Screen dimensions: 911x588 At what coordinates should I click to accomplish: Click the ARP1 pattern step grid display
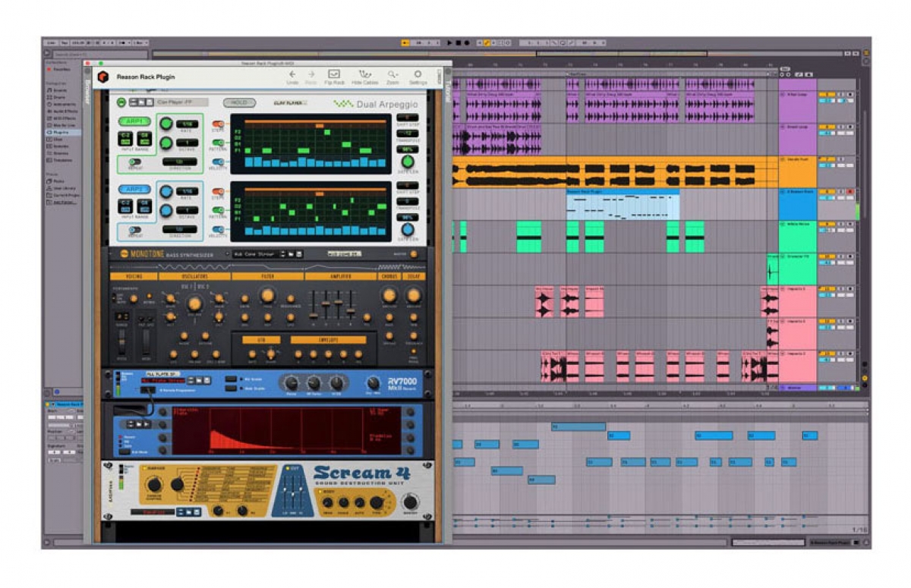[310, 143]
